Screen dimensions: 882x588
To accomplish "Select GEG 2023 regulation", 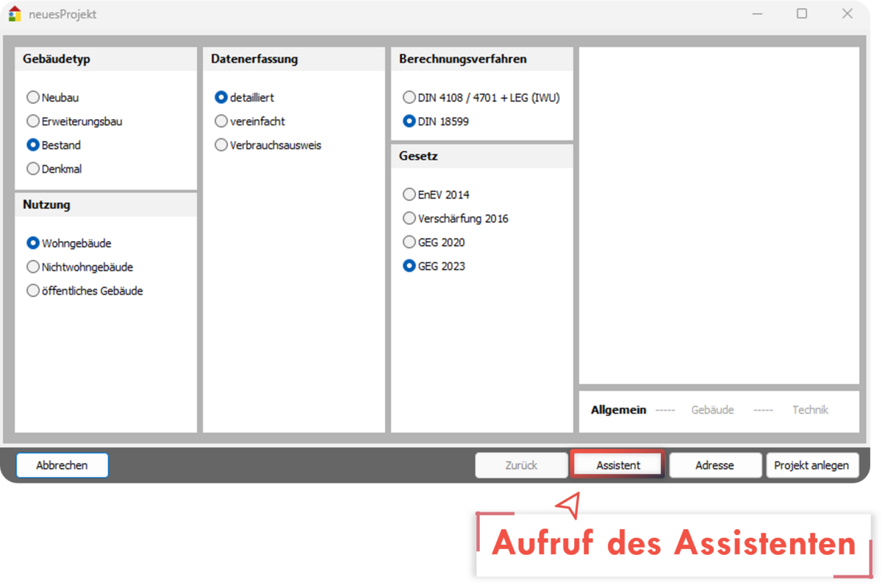I will [x=409, y=266].
